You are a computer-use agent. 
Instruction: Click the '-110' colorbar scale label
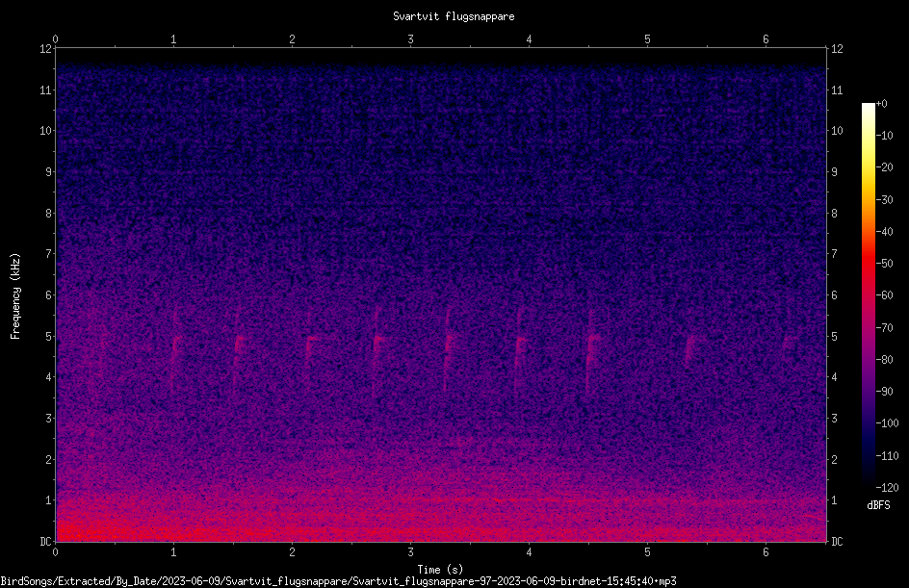point(888,456)
